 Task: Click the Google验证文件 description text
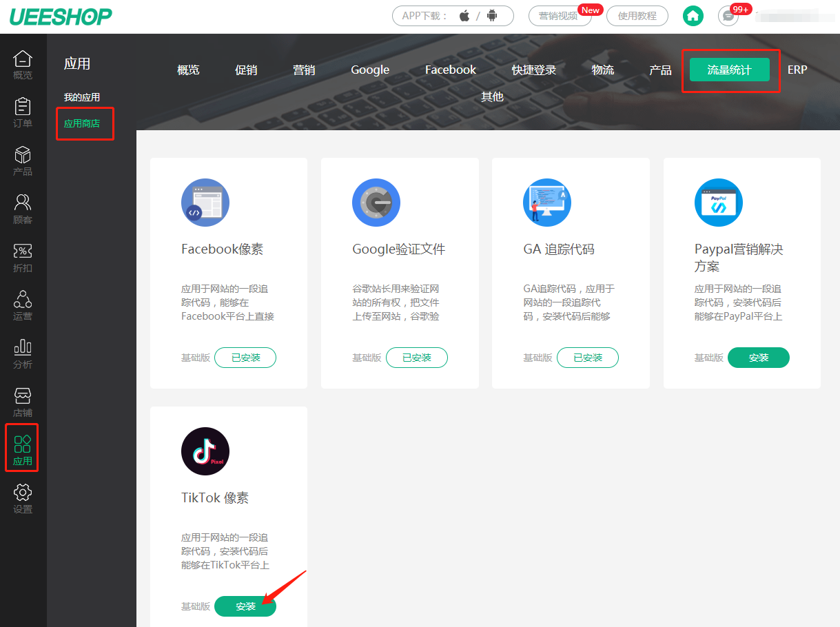point(396,302)
